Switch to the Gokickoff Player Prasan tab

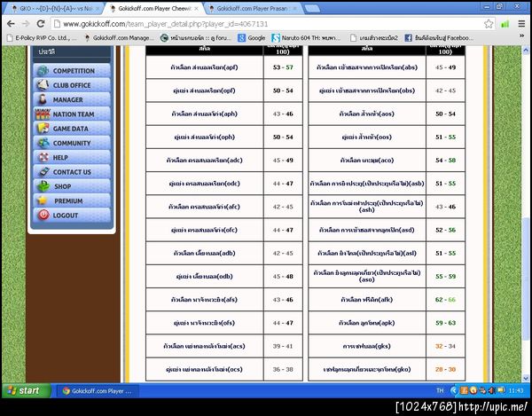coord(253,9)
